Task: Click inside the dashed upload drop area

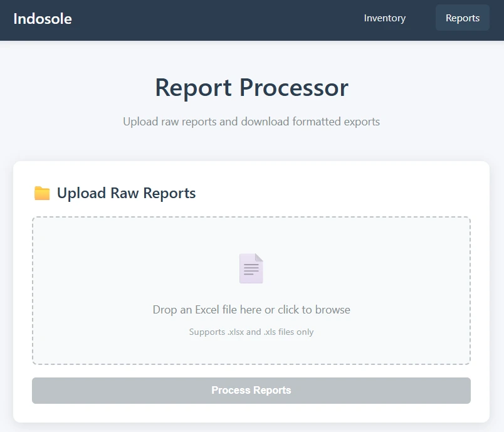Action: 251,290
